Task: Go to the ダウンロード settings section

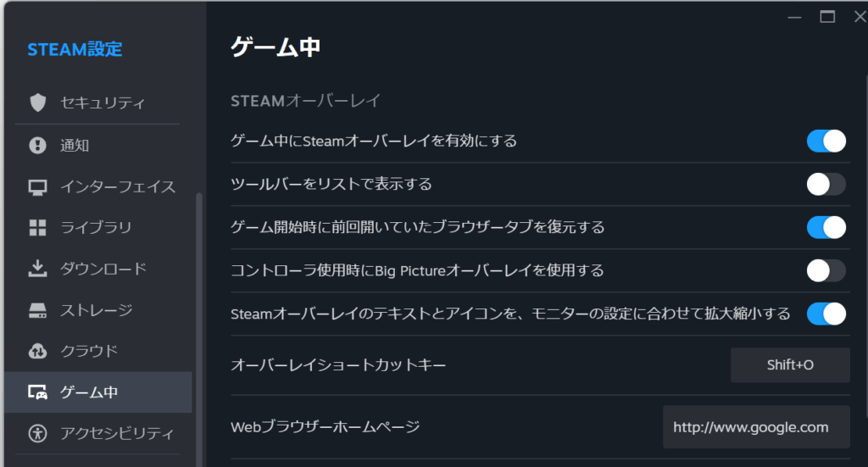Action: [x=103, y=269]
